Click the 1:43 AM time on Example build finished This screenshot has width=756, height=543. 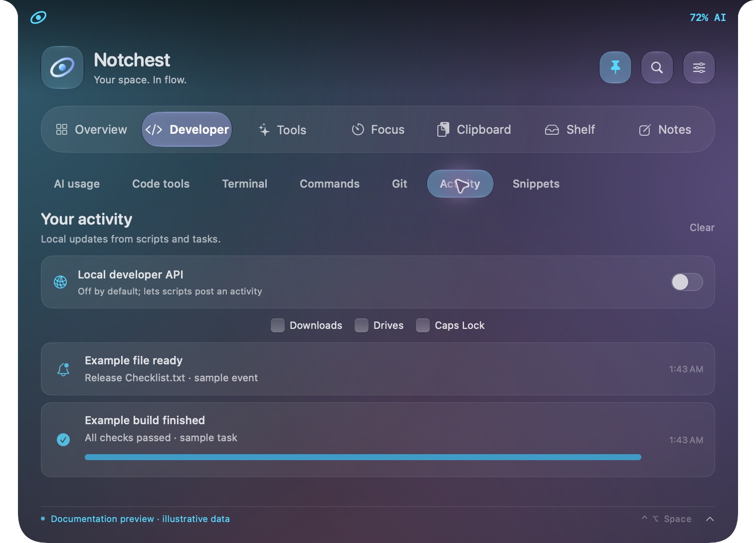point(686,440)
